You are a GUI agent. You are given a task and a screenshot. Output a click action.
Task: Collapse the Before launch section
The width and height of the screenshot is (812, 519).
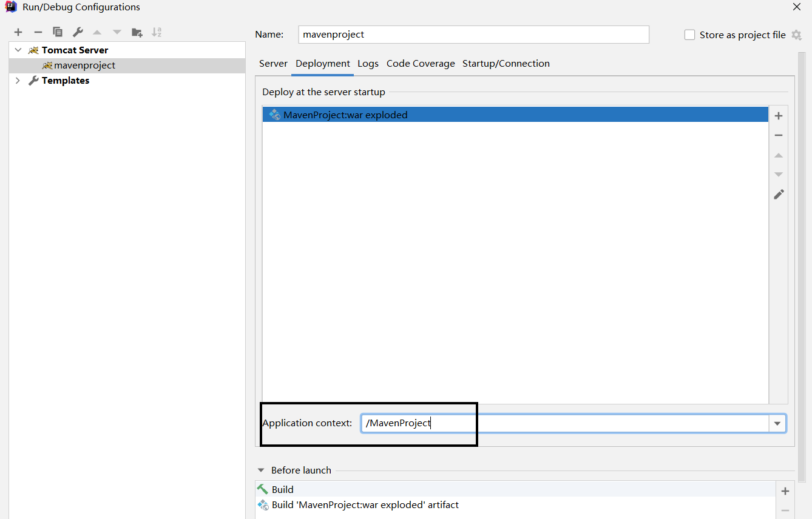coord(261,470)
